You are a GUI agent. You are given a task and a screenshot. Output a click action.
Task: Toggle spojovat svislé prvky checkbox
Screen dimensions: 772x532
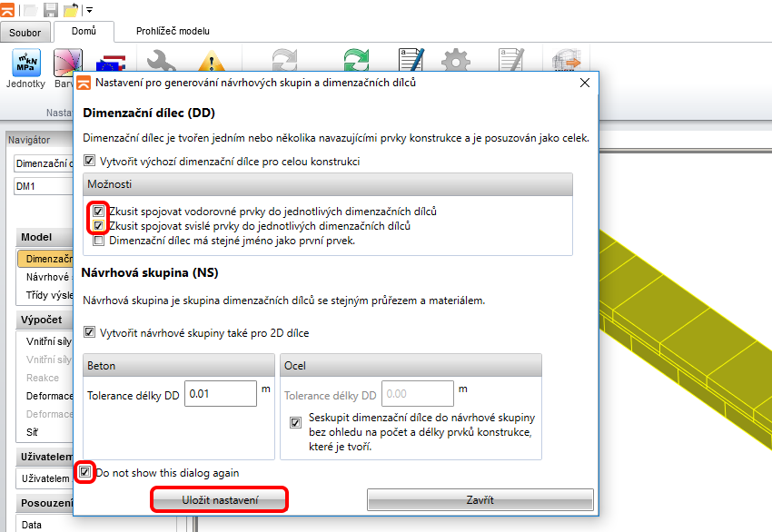(x=98, y=226)
